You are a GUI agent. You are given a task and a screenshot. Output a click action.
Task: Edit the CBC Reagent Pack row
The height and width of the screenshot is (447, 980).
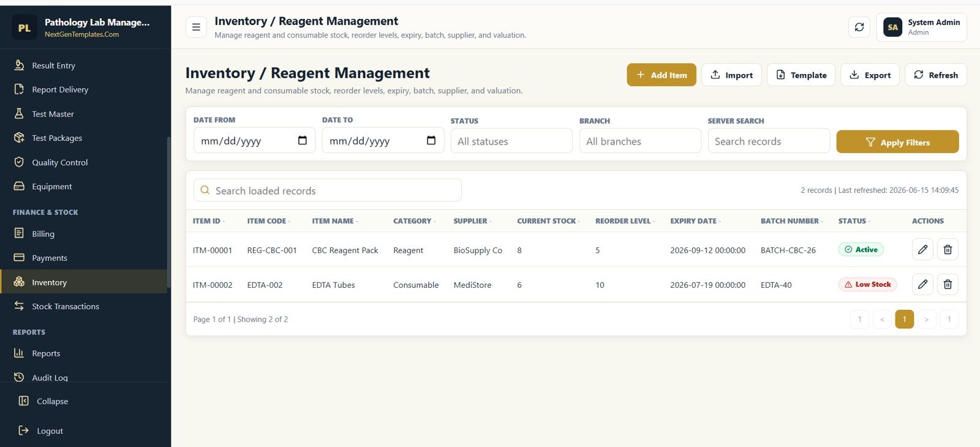point(922,249)
